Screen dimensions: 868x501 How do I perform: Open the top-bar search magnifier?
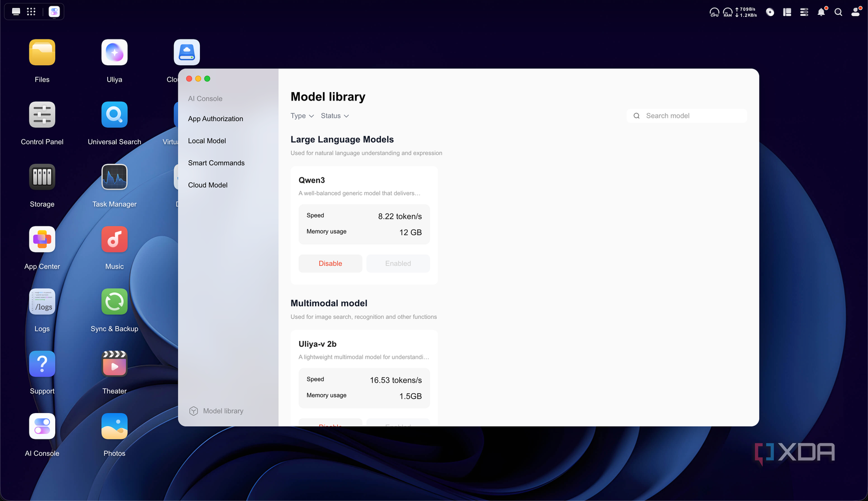(839, 12)
